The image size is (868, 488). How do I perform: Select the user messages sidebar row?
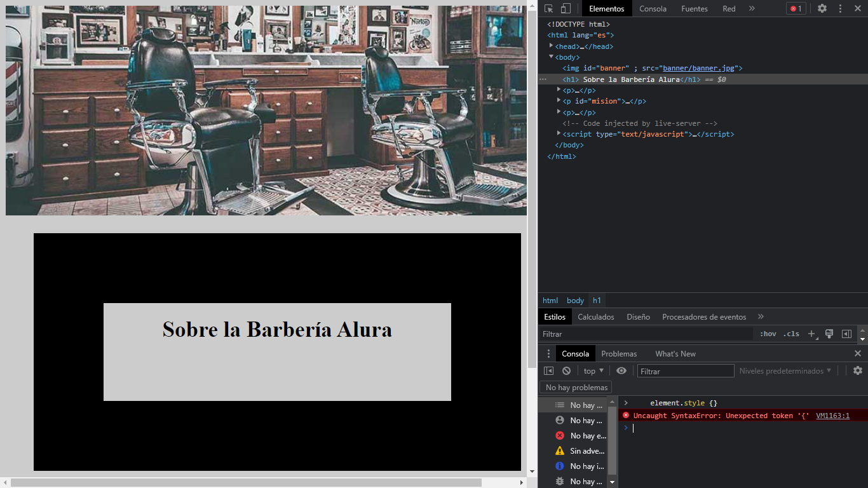click(x=573, y=420)
